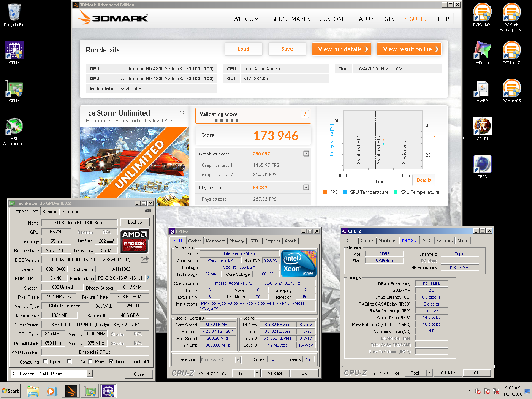Screen dimensions: 532x399
Task: Click the Save button in Run details
Action: click(x=287, y=49)
